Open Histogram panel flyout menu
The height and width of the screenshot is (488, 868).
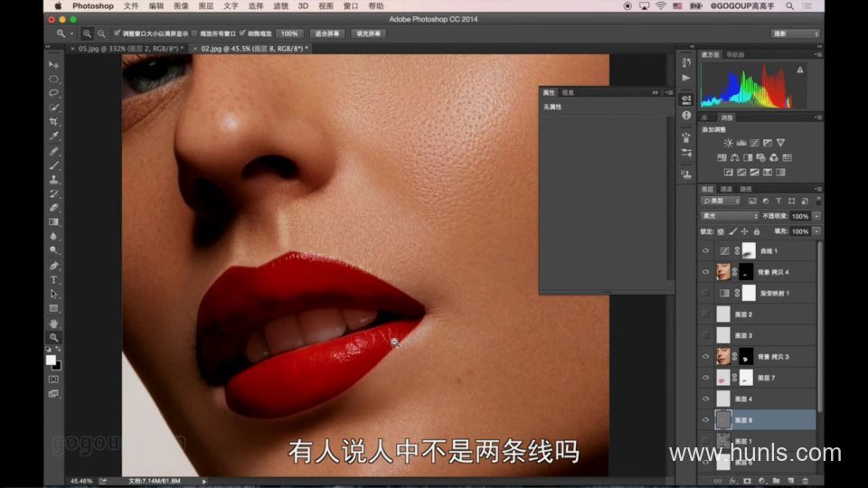click(x=817, y=55)
